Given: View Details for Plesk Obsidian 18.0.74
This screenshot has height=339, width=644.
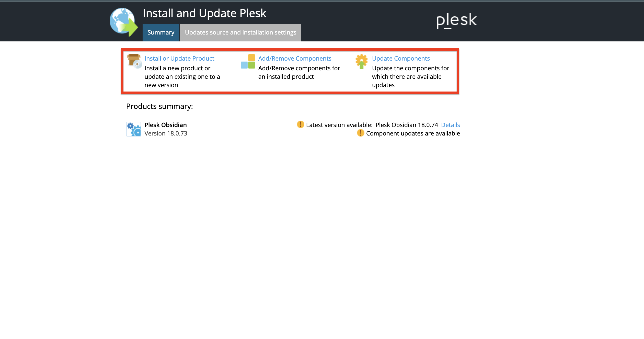Looking at the screenshot, I should [450, 125].
